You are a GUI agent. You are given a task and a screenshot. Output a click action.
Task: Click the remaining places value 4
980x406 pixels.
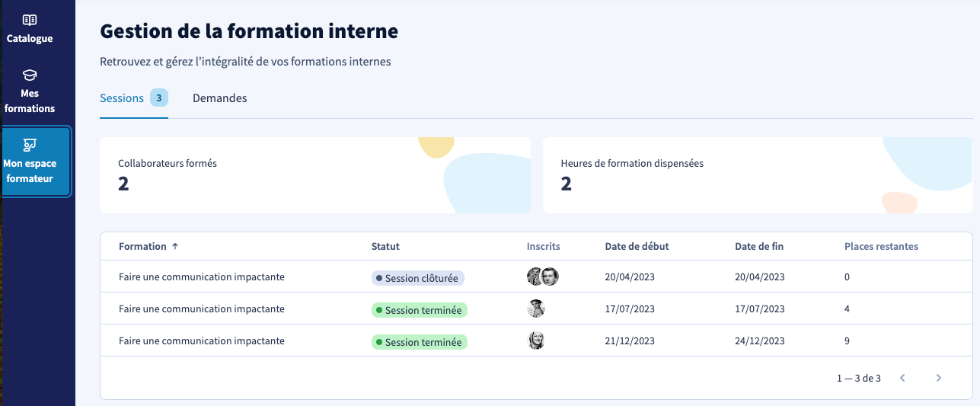click(x=847, y=308)
